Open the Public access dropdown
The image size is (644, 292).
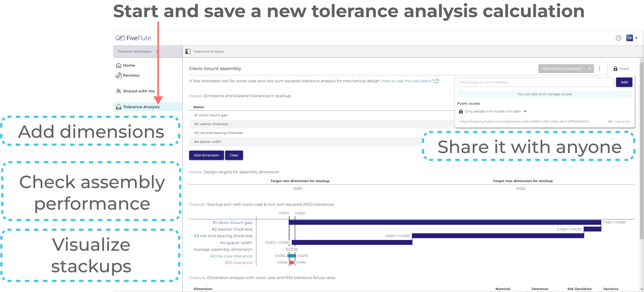pos(492,111)
